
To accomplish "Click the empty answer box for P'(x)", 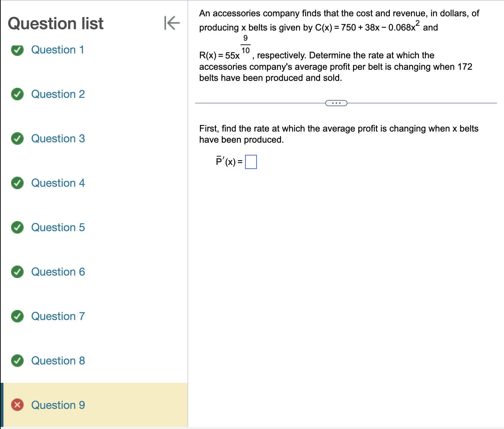I will click(251, 162).
